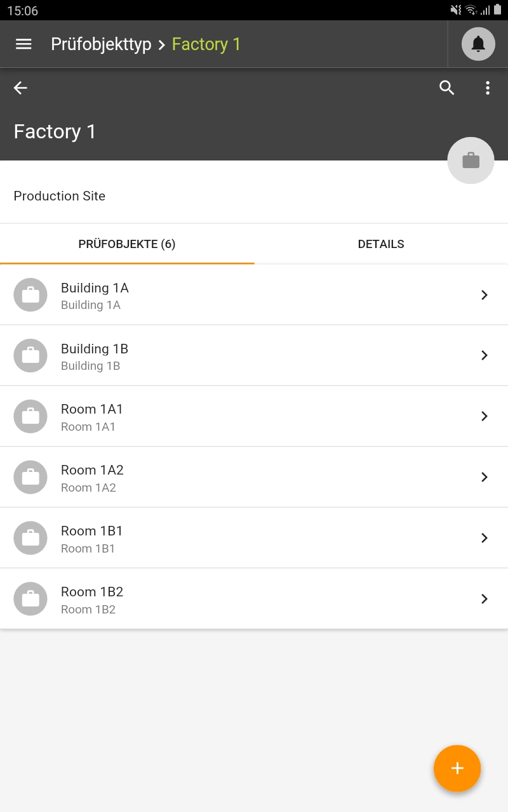Viewport: 508px width, 812px height.
Task: Expand Room 1A2 chevron arrow
Action: point(484,477)
